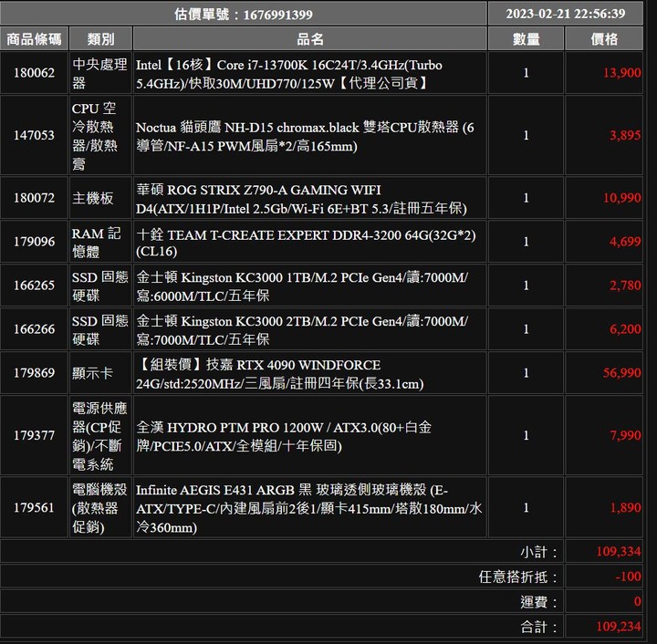Select barcode 179377

[x=34, y=435]
